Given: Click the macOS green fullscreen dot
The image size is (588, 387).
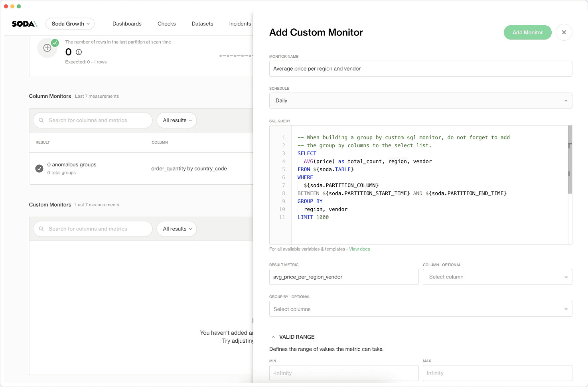Looking at the screenshot, I should point(19,6).
